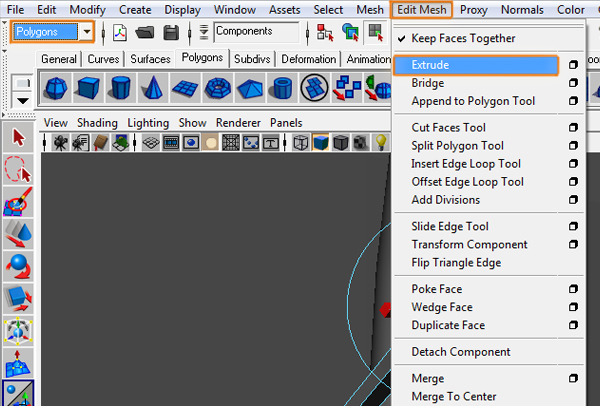
Task: Toggle use all lights bulb icon
Action: tap(380, 142)
